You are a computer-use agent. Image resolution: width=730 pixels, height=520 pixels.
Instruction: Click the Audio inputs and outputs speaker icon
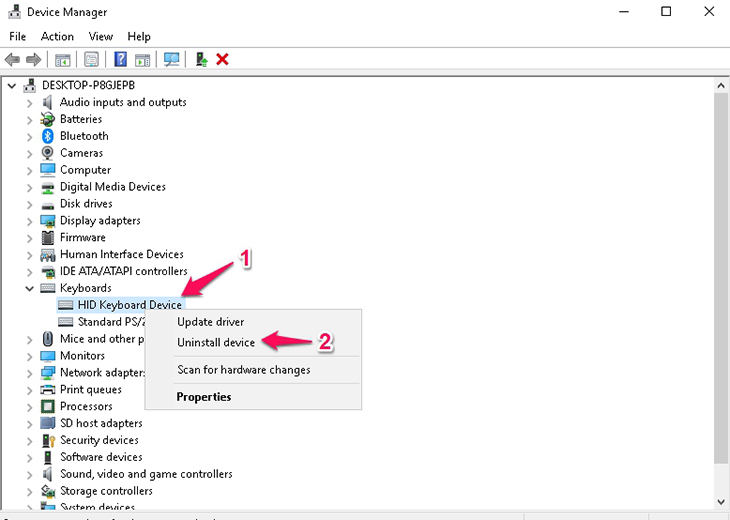(47, 102)
